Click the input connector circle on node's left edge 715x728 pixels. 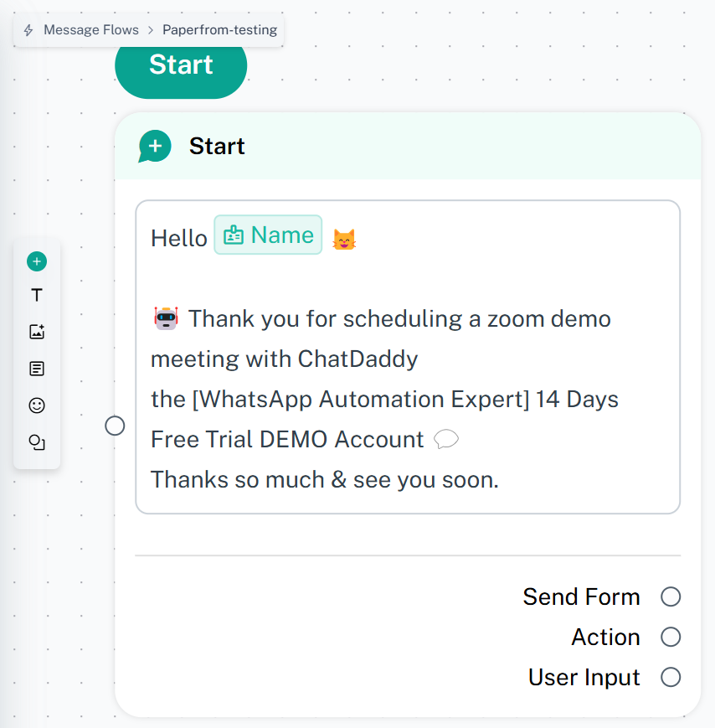click(x=115, y=426)
